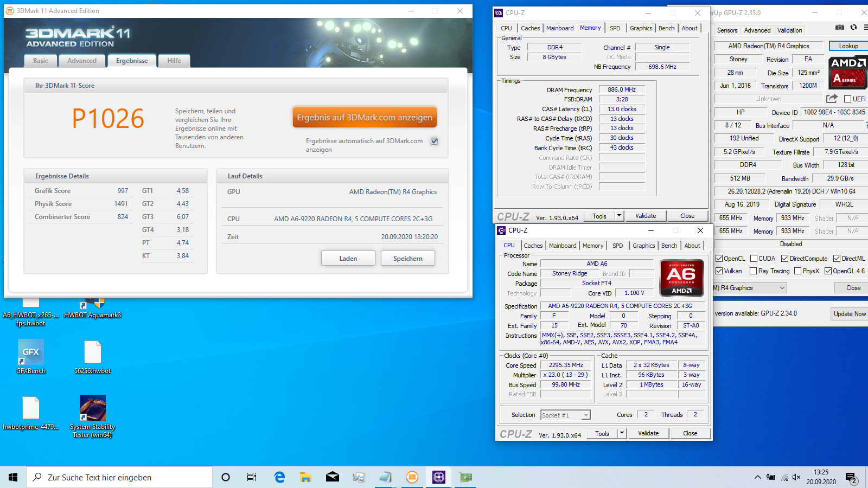Open Hilfe tab in 3DMark 11
The height and width of the screenshot is (488, 868).
pyautogui.click(x=174, y=61)
